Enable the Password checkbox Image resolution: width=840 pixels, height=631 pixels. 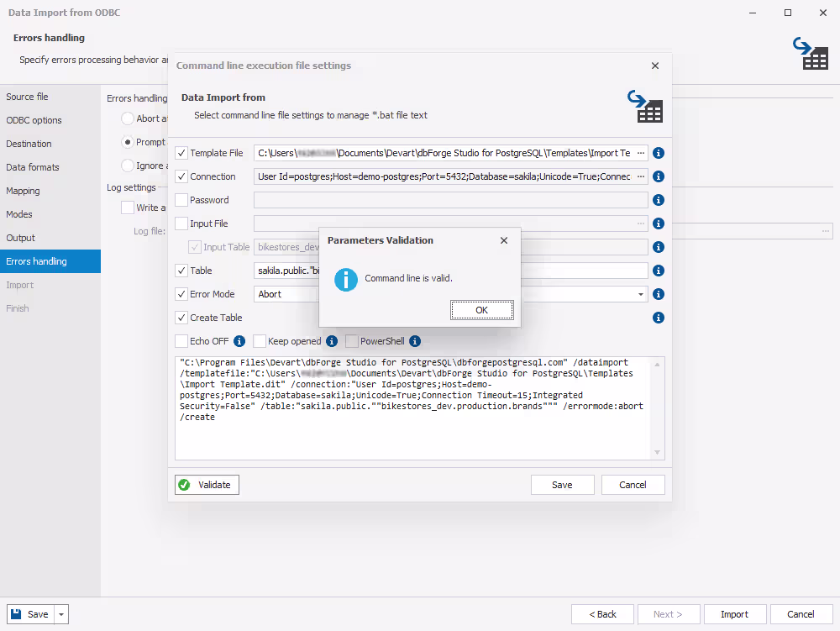181,200
